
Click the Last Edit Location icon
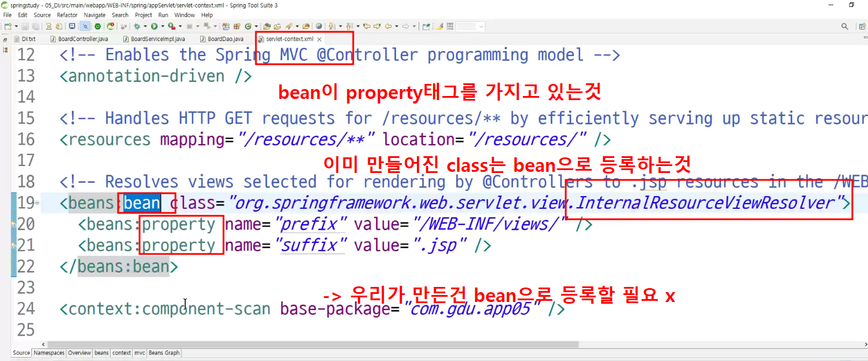pos(367,26)
